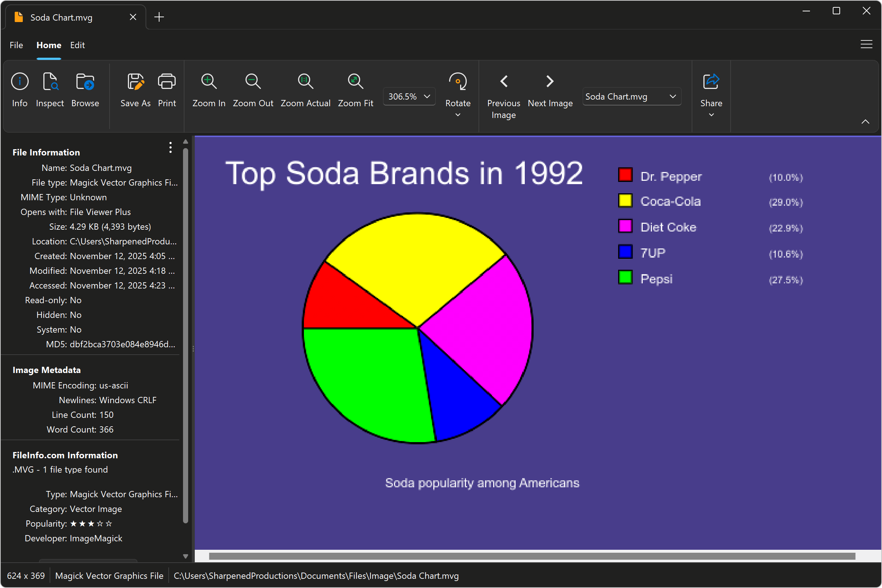Fit image with Zoom Fit
Image resolution: width=882 pixels, height=588 pixels.
(x=355, y=81)
